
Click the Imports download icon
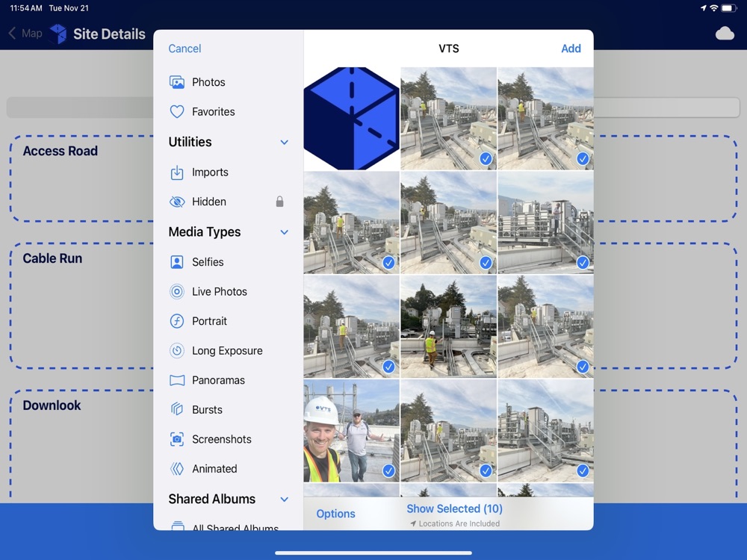[177, 172]
